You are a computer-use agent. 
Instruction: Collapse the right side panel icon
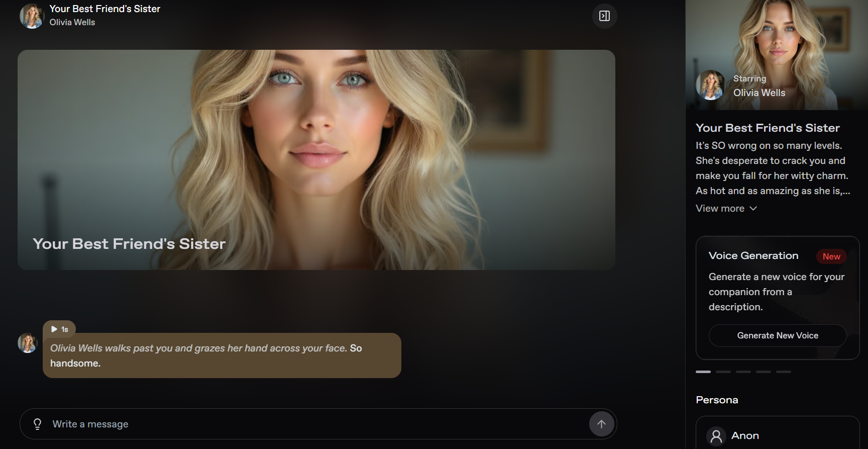tap(604, 16)
